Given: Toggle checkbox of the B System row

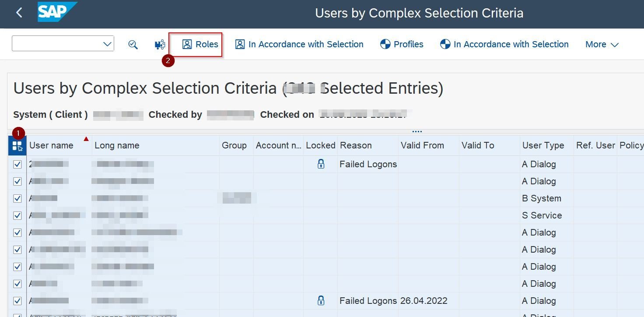Looking at the screenshot, I should 17,198.
